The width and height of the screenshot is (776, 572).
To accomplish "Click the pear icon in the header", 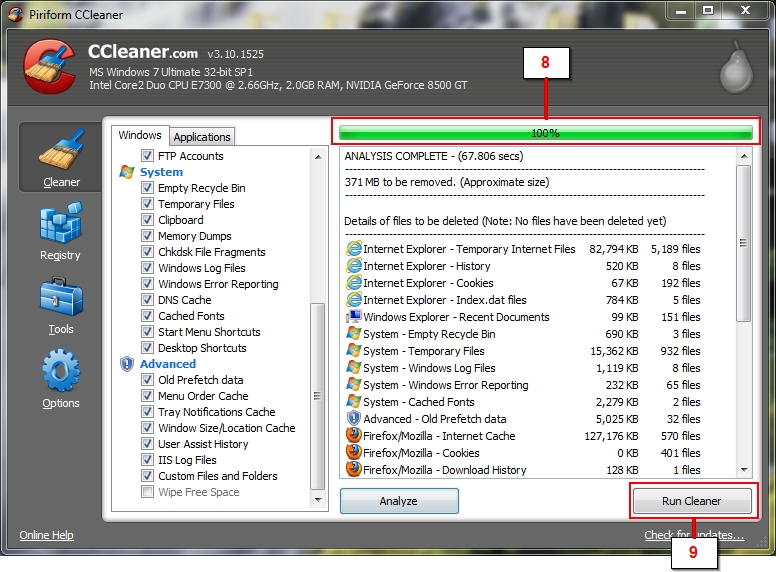I will pyautogui.click(x=736, y=68).
